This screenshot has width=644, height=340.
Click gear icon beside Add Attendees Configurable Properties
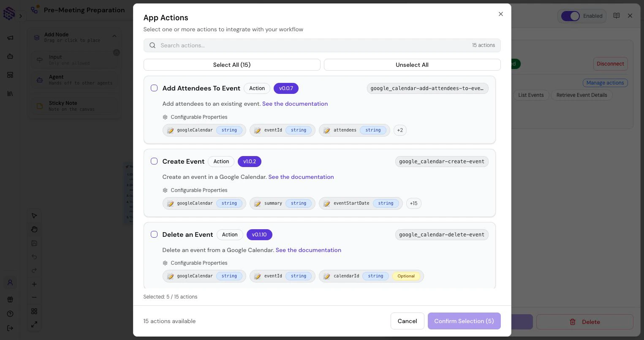point(165,117)
